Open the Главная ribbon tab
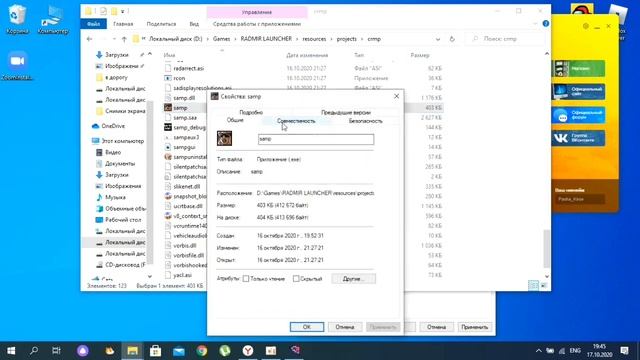Image resolution: width=640 pixels, height=360 pixels. point(123,24)
